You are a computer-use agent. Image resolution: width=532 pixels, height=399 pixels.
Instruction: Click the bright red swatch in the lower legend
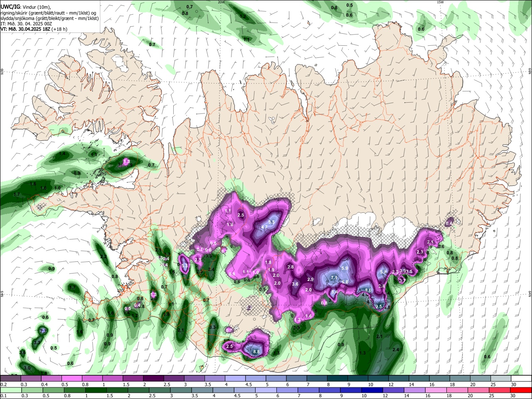(521, 390)
